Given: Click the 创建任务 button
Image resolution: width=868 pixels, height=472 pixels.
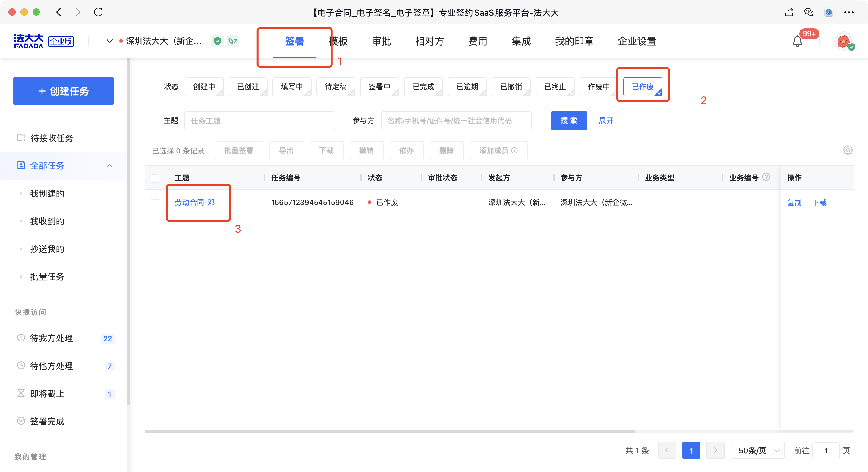Looking at the screenshot, I should coord(63,91).
